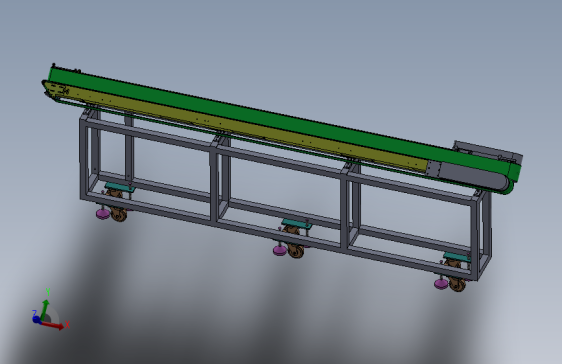The image size is (562, 364).
Task: Select the magenta leveling foot under the frame's right end
Action: pos(441,284)
